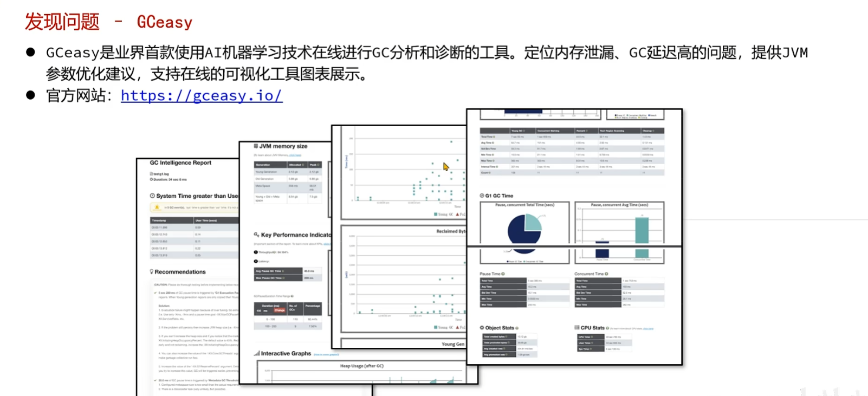Viewport: 868px width, 396px height.
Task: Click the key icon beside Key Performance Indicators
Action: 256,235
